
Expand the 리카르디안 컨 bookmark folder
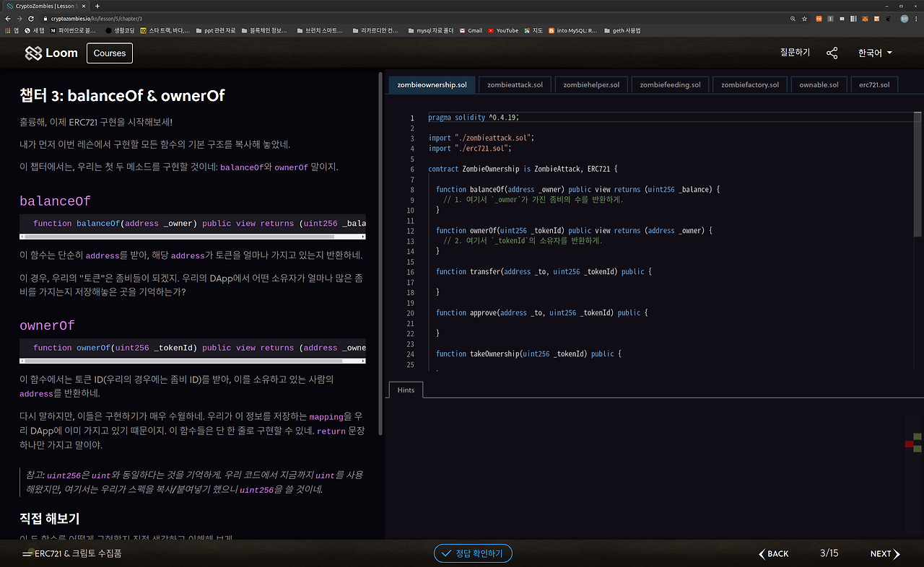click(x=374, y=30)
